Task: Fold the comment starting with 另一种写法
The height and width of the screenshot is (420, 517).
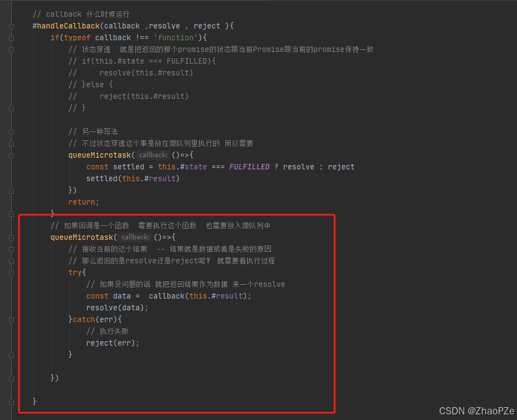Action: (11, 132)
